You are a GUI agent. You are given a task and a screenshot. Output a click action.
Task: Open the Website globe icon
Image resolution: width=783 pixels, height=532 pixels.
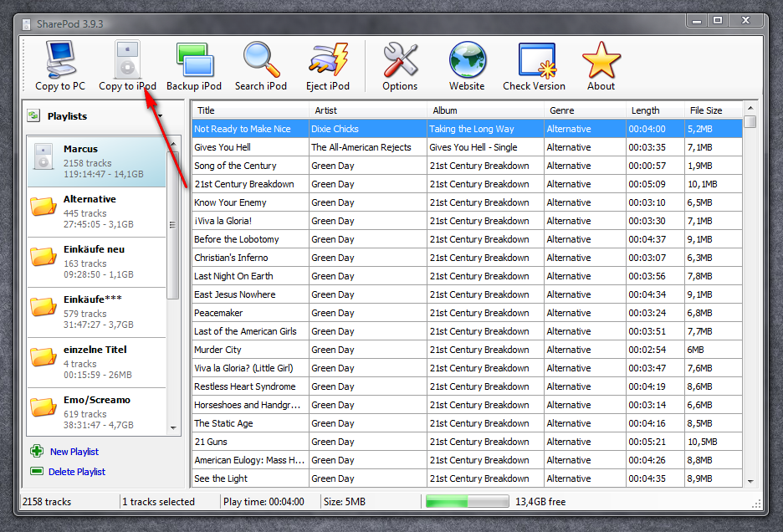click(468, 60)
